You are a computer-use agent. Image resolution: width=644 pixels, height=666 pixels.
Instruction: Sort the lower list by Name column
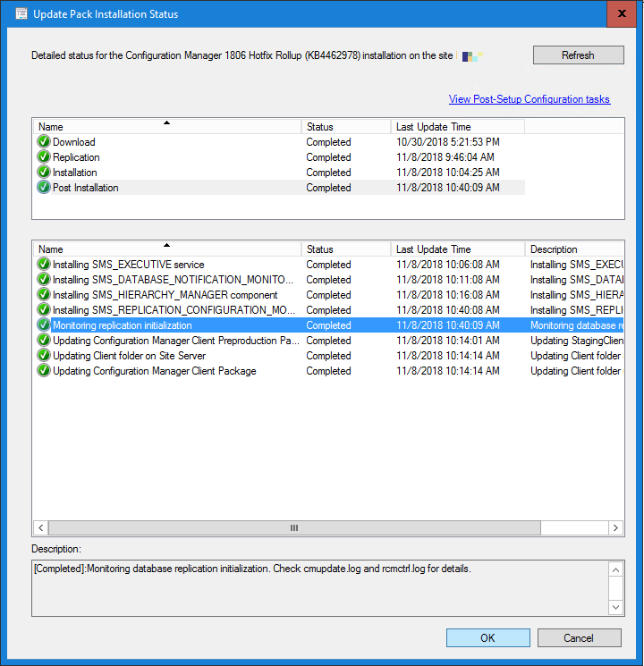167,249
